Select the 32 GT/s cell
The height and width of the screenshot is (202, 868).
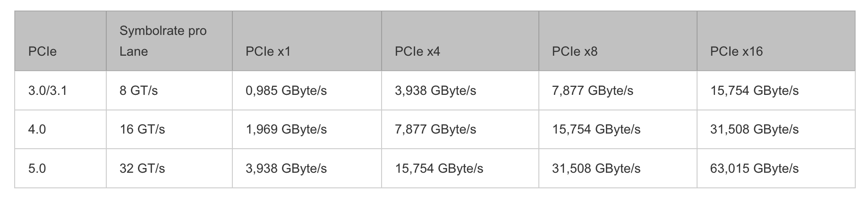coord(142,168)
